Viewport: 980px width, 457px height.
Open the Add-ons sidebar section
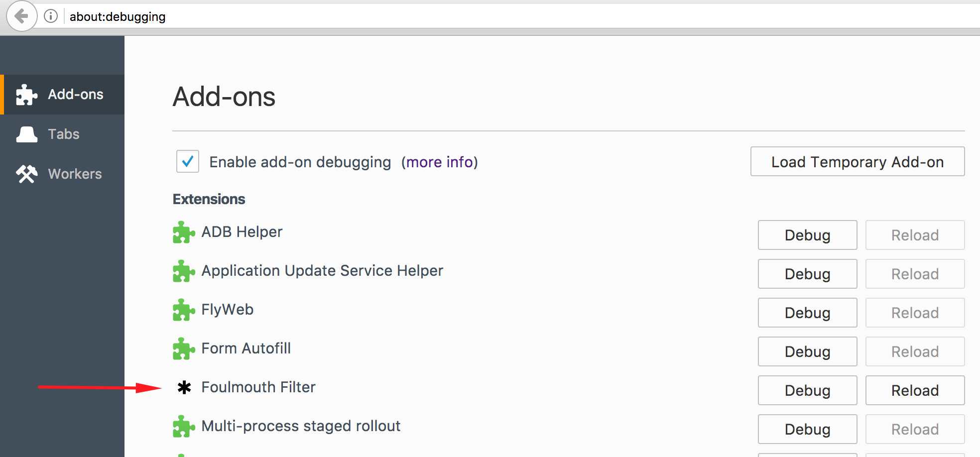62,95
